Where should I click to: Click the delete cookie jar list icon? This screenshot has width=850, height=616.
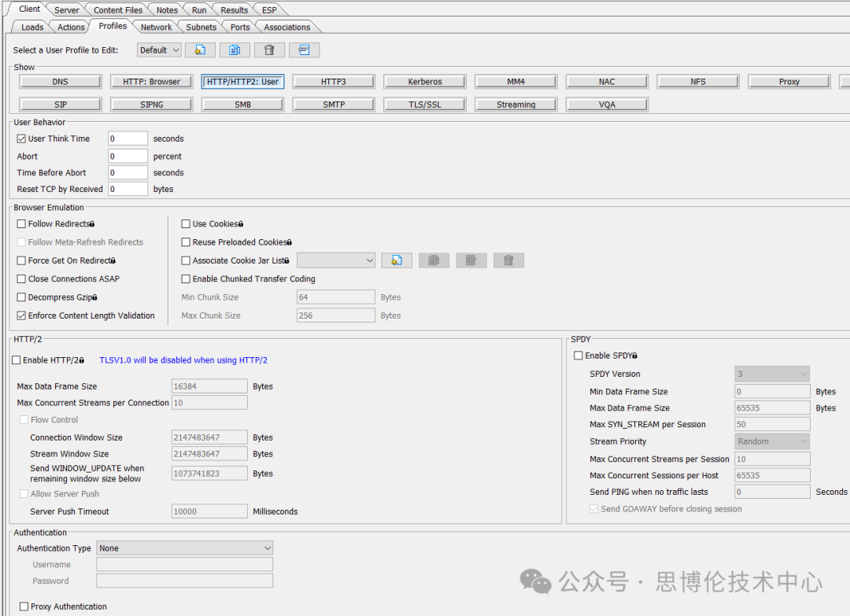[508, 260]
